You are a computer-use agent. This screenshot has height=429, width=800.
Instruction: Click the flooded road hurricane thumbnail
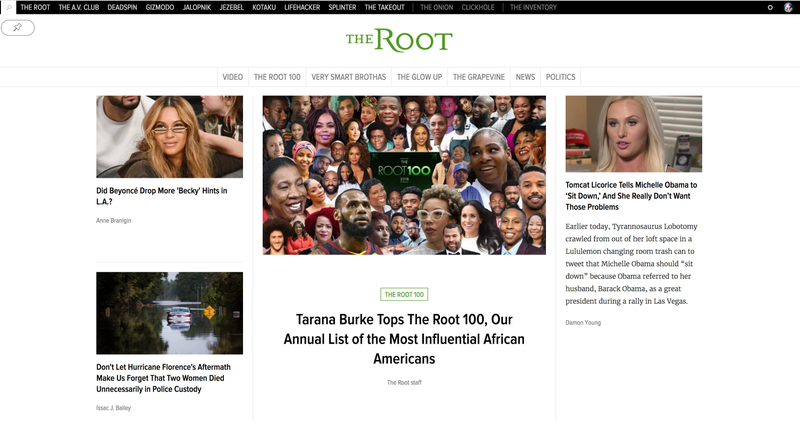[x=169, y=313]
